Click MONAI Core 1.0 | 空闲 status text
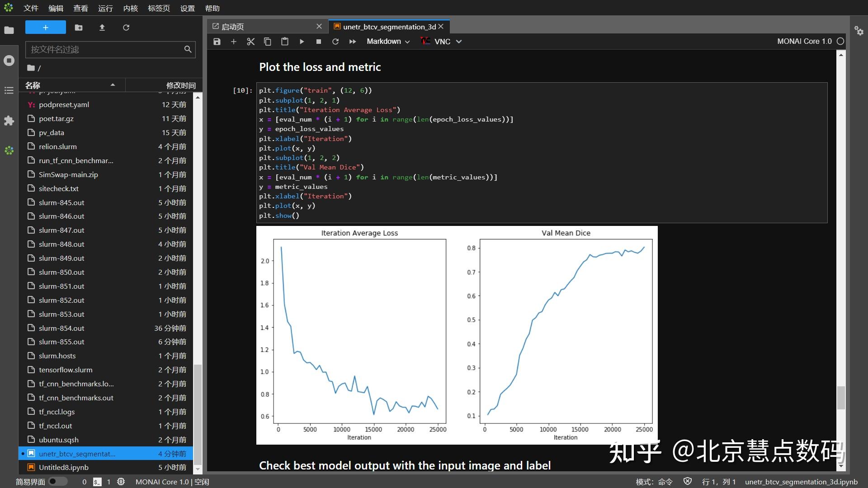The width and height of the screenshot is (868, 488). coord(172,482)
